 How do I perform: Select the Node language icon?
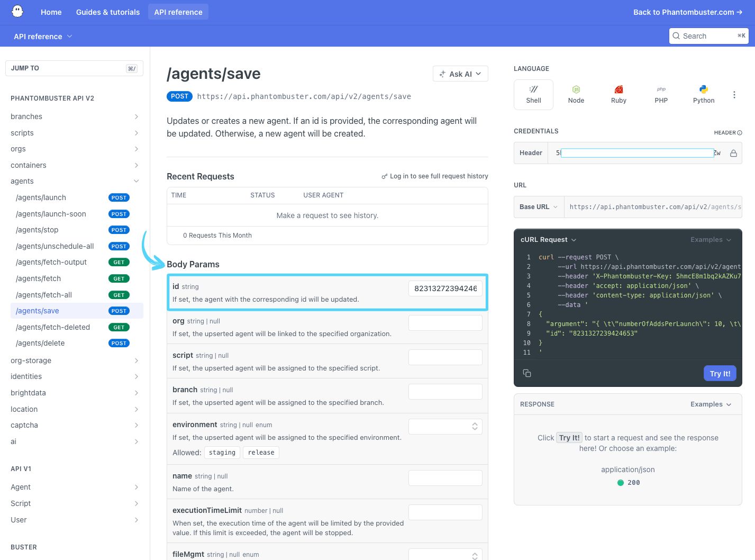click(x=576, y=95)
